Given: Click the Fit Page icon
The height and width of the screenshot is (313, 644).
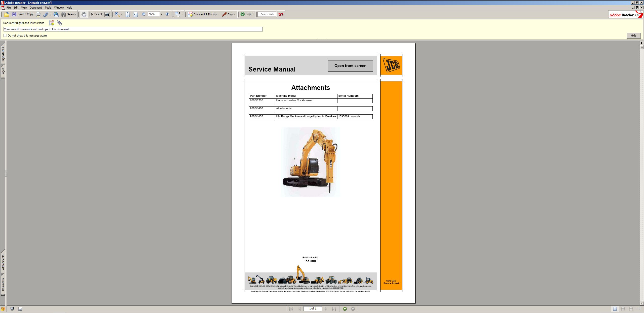Looking at the screenshot, I should click(128, 14).
